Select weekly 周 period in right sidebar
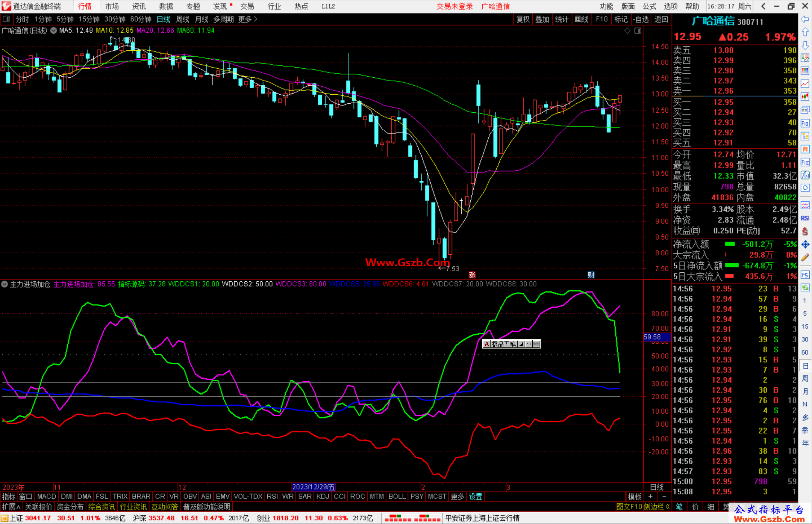This screenshot has height=524, width=812. click(x=805, y=379)
